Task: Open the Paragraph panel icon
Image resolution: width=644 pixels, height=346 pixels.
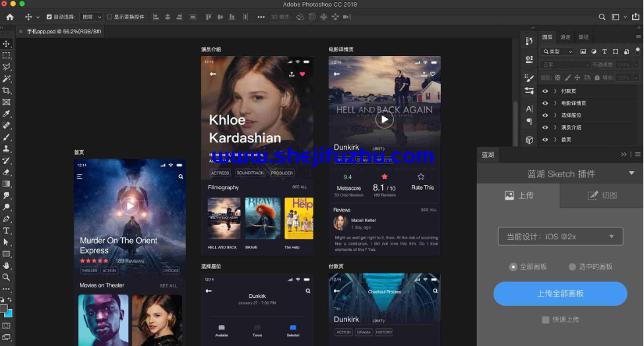Action: tap(529, 121)
